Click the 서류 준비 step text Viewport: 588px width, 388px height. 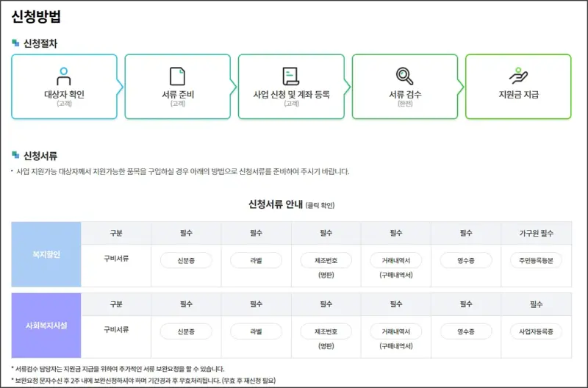pos(178,95)
